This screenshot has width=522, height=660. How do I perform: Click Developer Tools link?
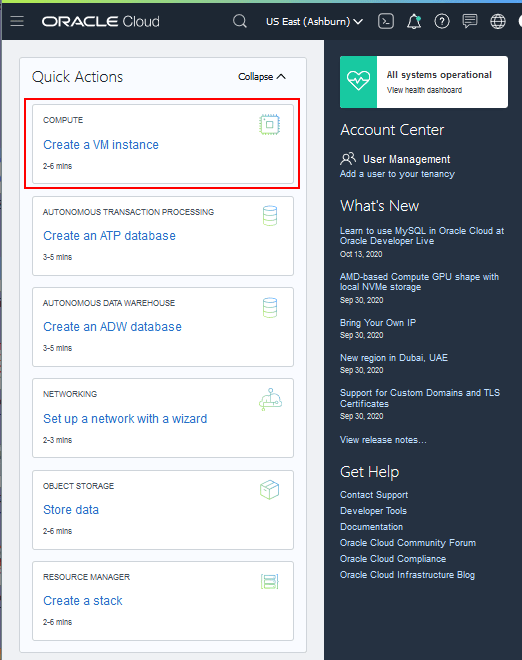pos(373,511)
